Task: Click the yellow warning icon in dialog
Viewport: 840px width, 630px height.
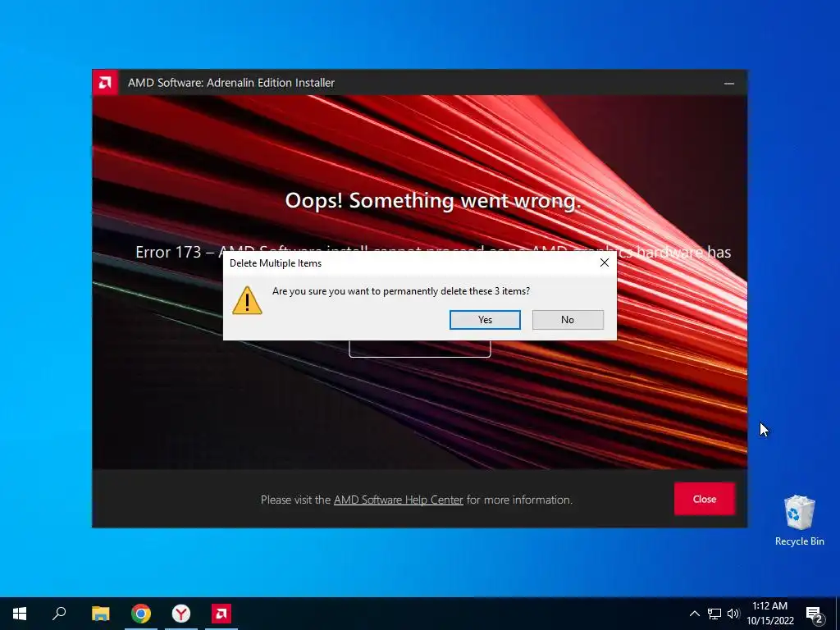Action: [x=247, y=300]
